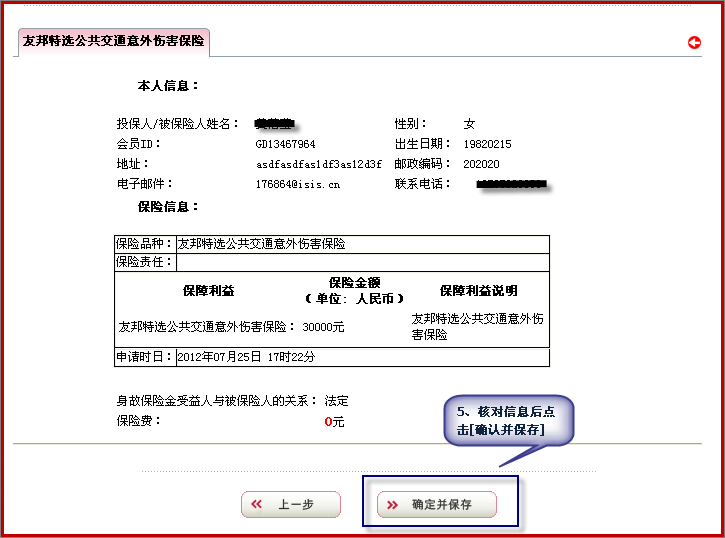Select the member ID GD13467964

285,144
